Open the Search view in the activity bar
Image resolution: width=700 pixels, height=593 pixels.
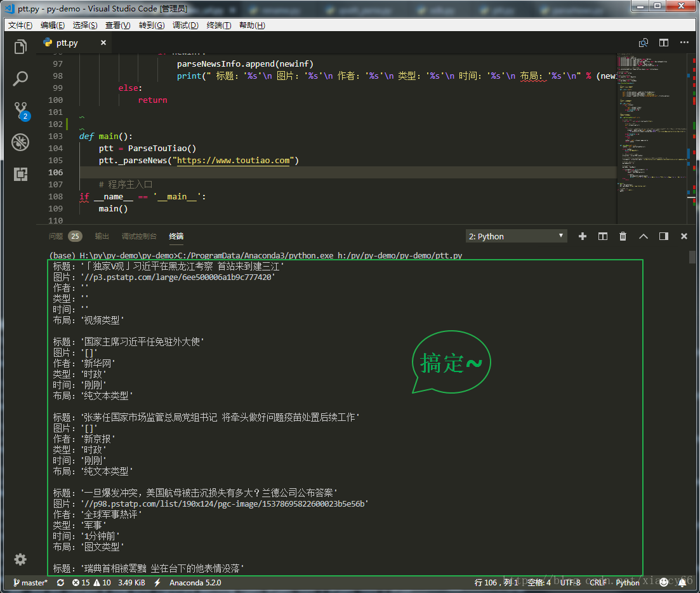(x=20, y=79)
